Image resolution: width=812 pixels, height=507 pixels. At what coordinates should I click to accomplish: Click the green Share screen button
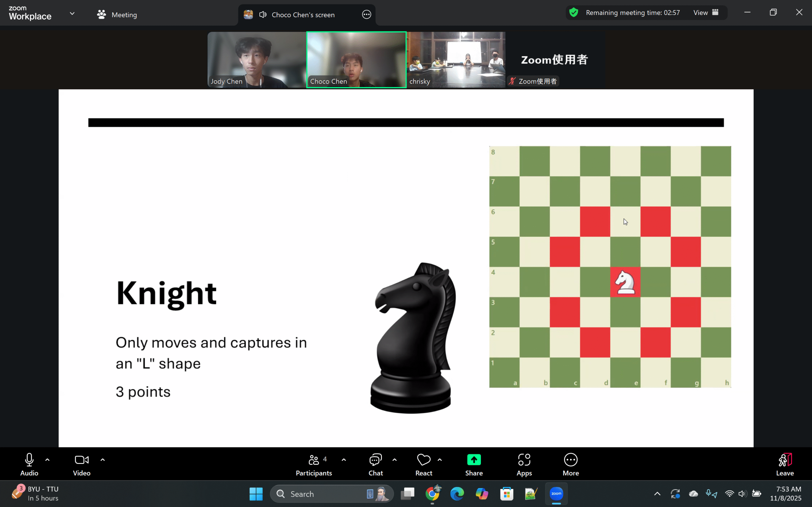point(474,464)
